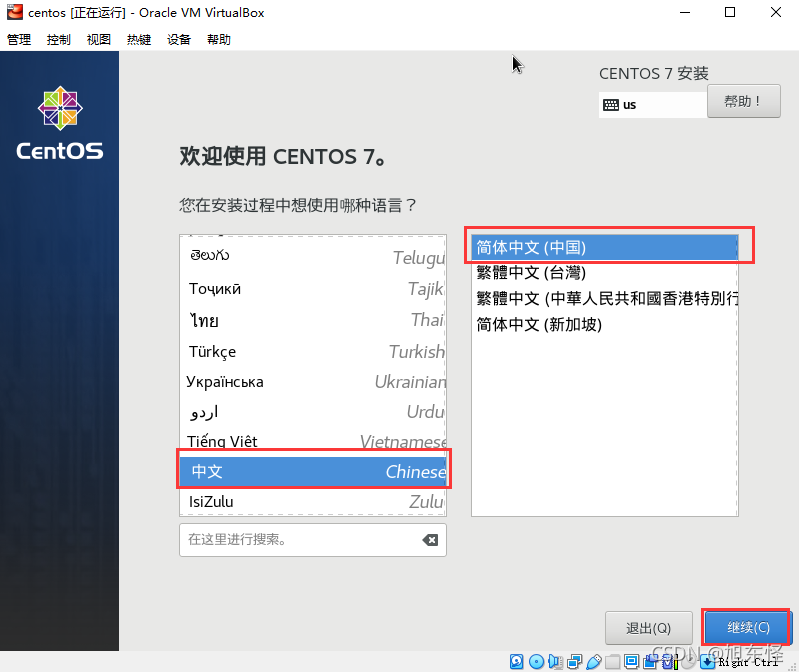The image size is (799, 672).
Task: Click the hard disk activity status icon
Action: 517,661
